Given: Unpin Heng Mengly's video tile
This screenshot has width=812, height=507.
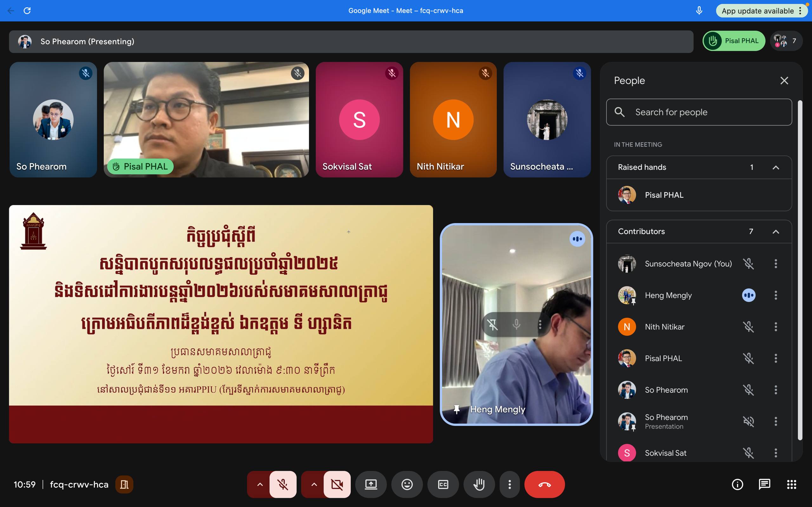Looking at the screenshot, I should tap(493, 324).
